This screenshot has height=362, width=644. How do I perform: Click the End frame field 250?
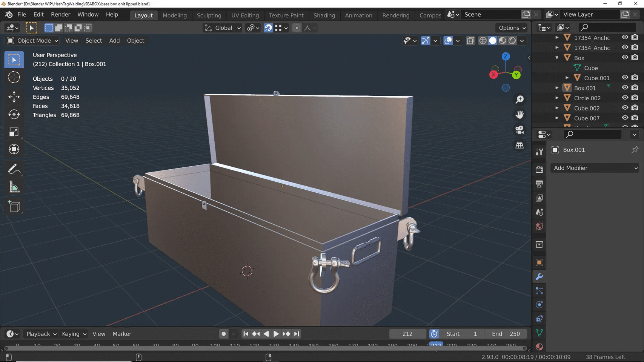point(506,334)
